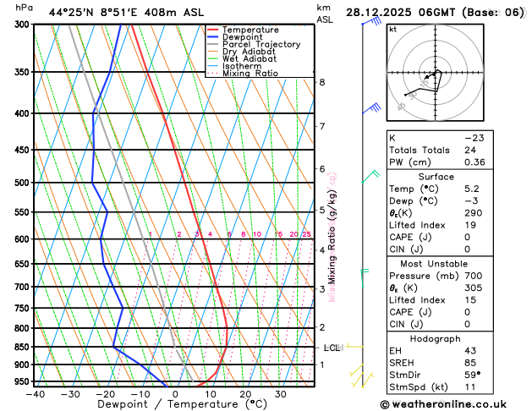532x411 pixels.
Task: Click the 950 hPa pressure label
Action: [x=24, y=382]
